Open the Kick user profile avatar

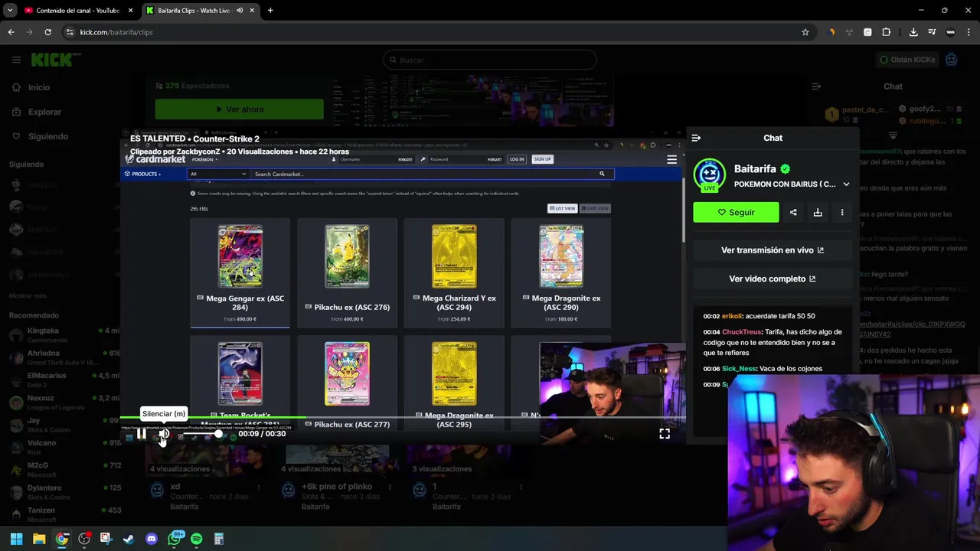952,60
